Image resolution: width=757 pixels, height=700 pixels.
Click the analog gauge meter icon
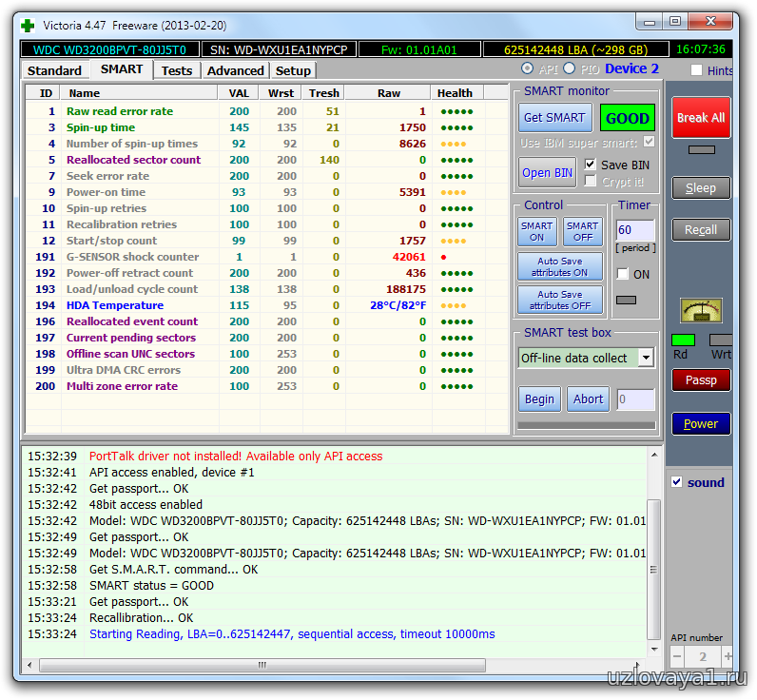pyautogui.click(x=701, y=310)
